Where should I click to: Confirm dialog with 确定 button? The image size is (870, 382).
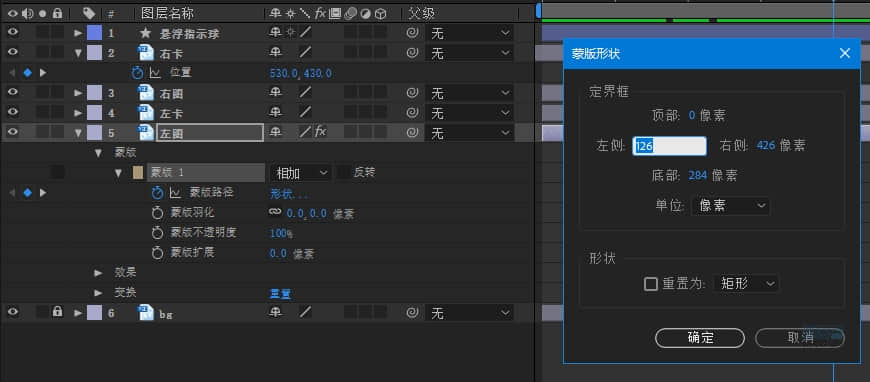700,338
